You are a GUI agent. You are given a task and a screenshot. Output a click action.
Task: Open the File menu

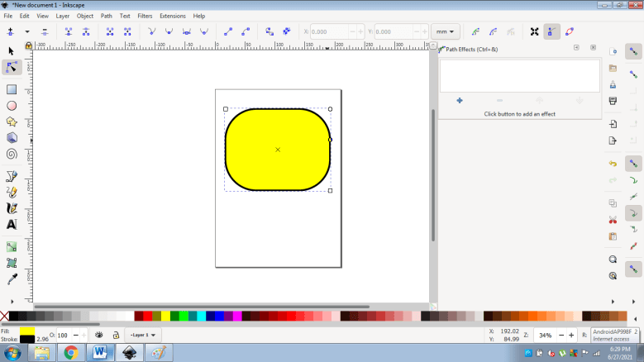point(8,16)
